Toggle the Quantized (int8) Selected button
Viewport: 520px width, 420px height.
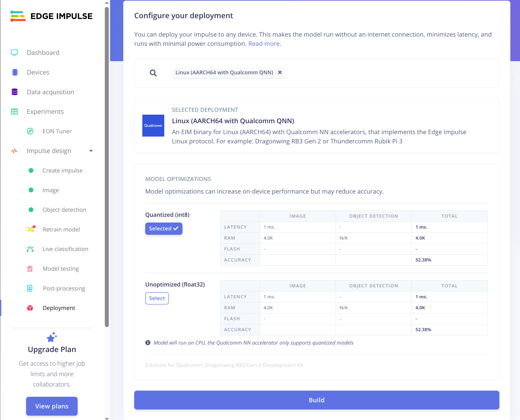[x=164, y=229]
